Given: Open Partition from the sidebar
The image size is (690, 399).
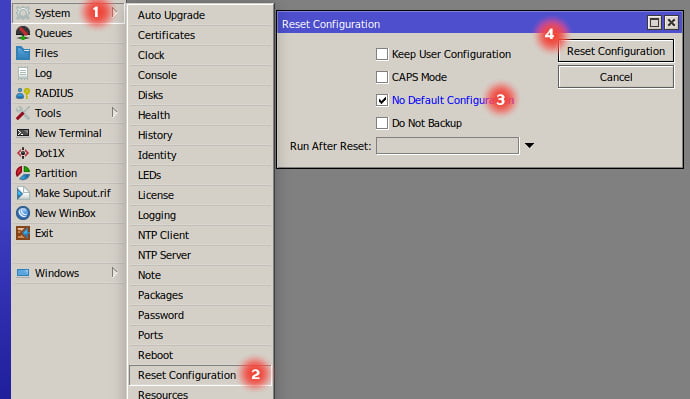Looking at the screenshot, I should (69, 173).
